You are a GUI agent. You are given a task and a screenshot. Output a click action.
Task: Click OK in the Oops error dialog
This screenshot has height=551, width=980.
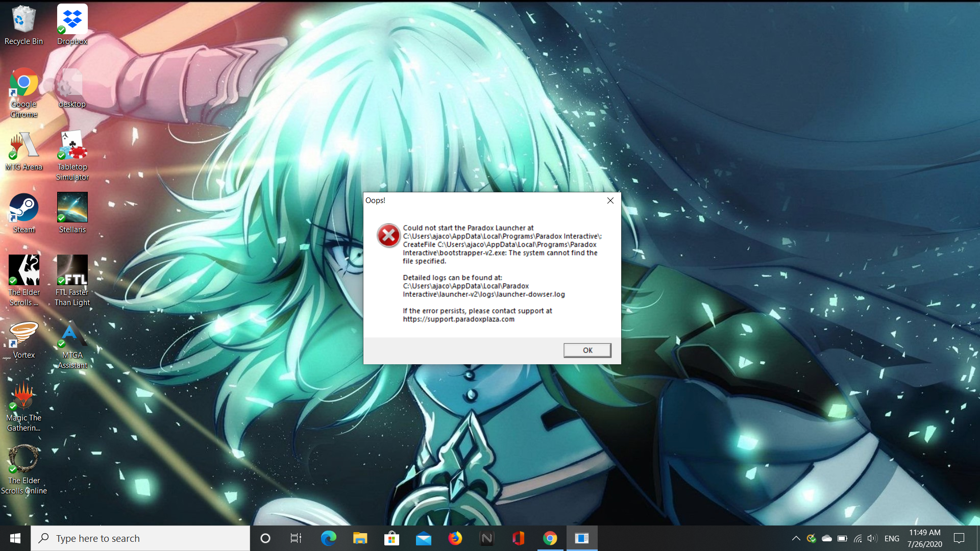[587, 350]
